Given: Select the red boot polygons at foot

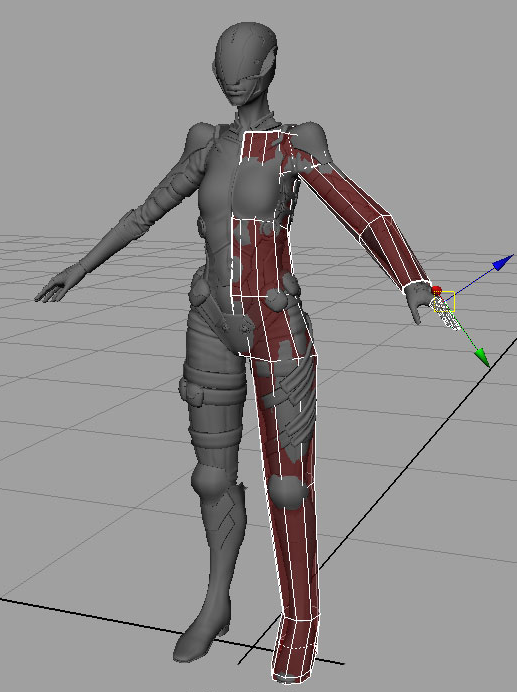Looking at the screenshot, I should (x=294, y=649).
